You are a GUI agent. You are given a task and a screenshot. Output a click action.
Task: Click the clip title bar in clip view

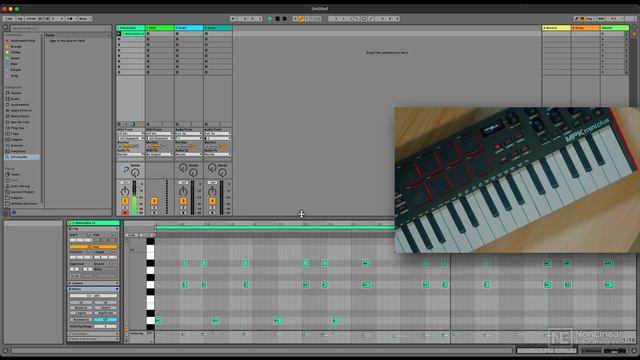93,223
